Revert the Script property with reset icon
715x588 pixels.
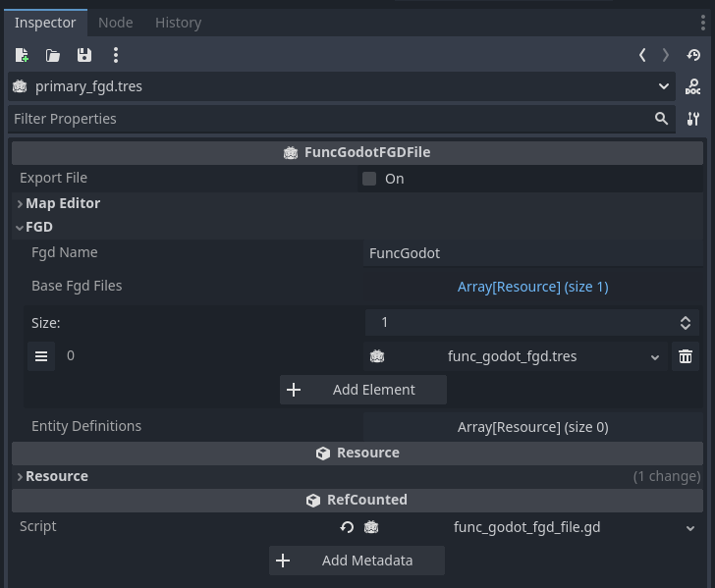347,527
